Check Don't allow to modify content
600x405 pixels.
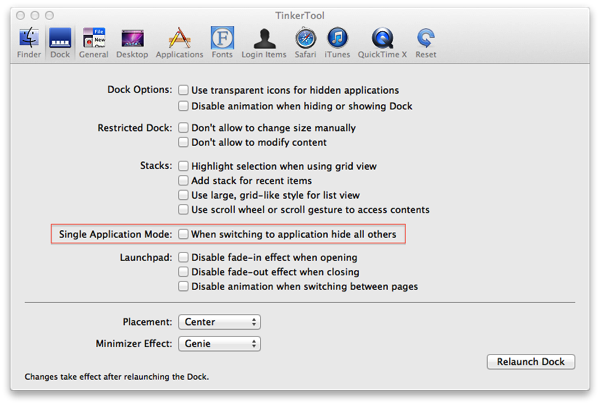(183, 144)
